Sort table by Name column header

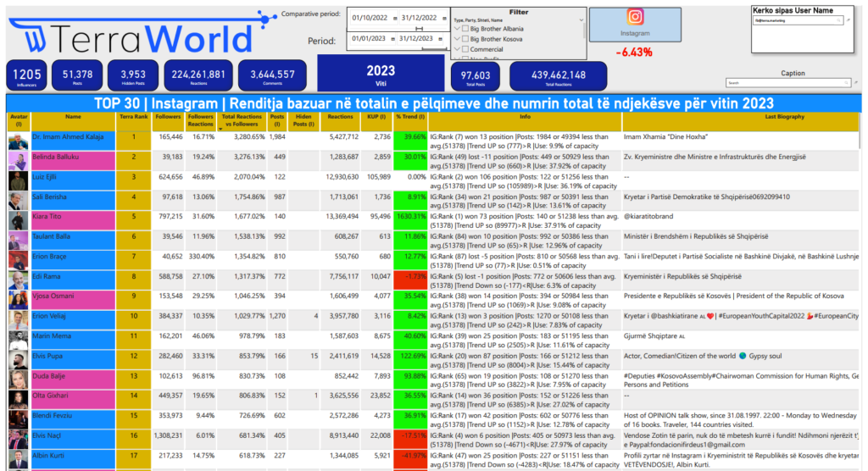point(73,121)
